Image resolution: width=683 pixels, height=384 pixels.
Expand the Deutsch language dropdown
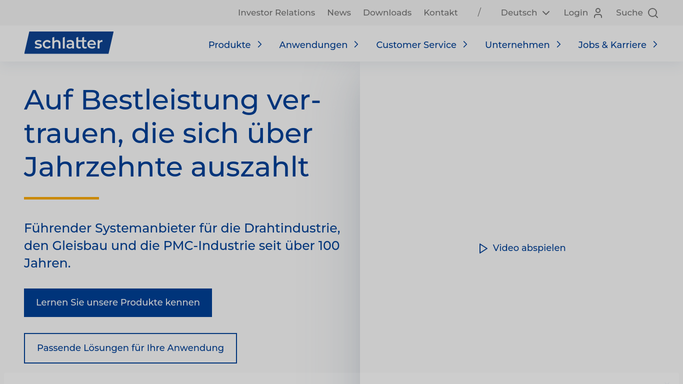pos(525,13)
